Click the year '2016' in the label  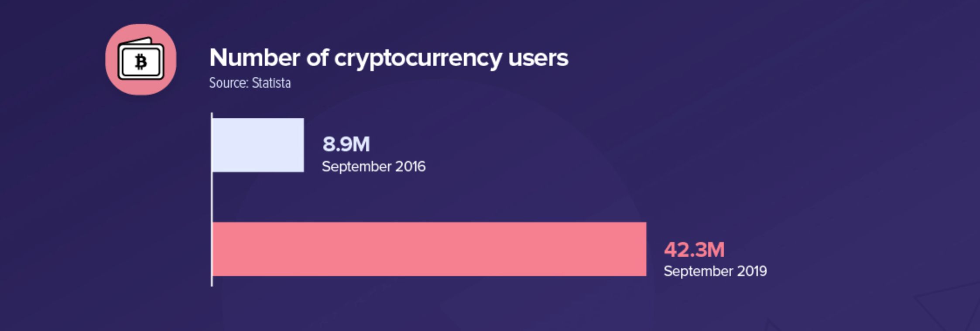[x=410, y=167]
